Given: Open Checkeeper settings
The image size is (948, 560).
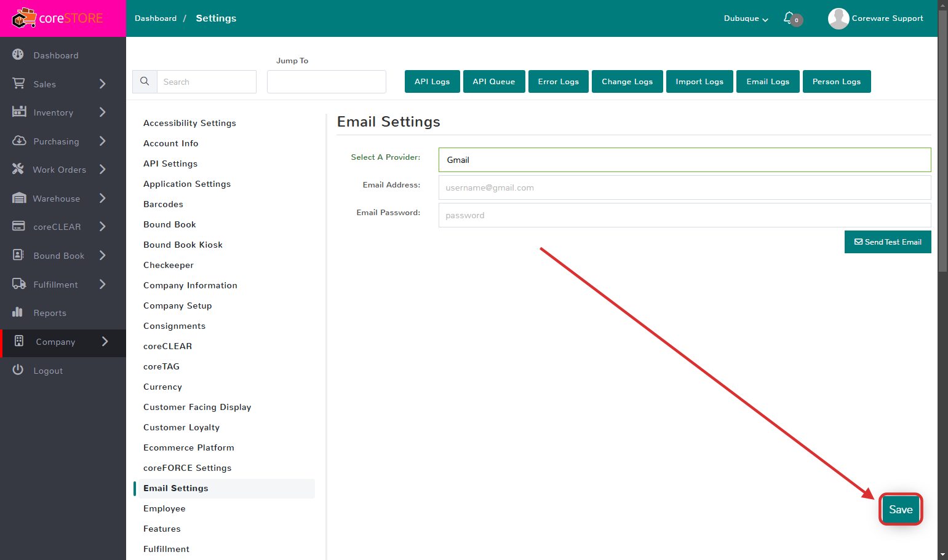Looking at the screenshot, I should point(169,265).
